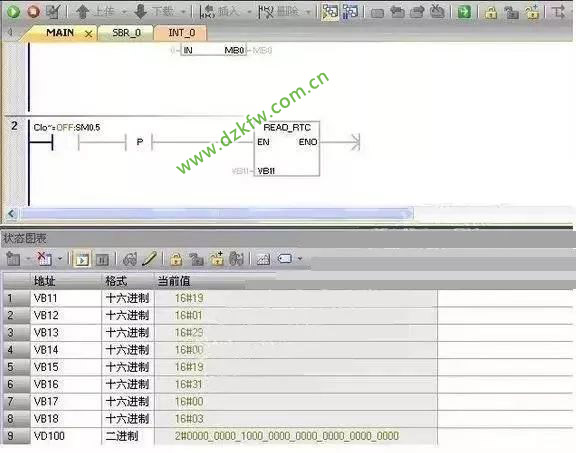576x453 pixels.
Task: Switch to the SBR_0 tab
Action: pos(126,33)
